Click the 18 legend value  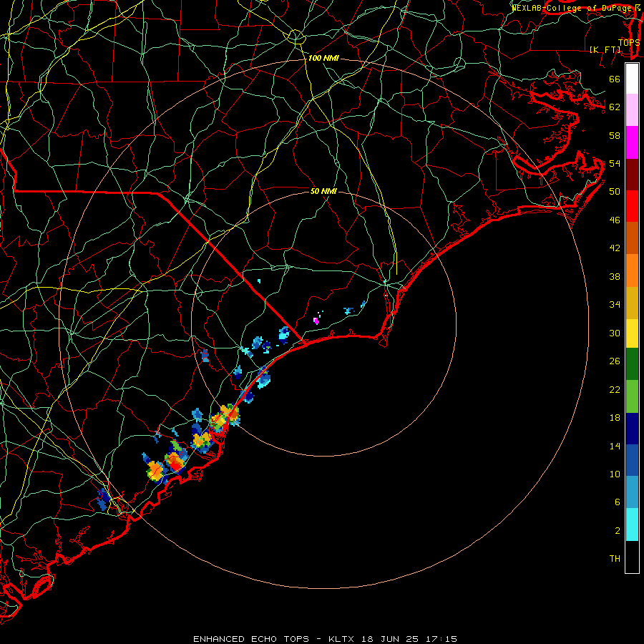pos(615,418)
